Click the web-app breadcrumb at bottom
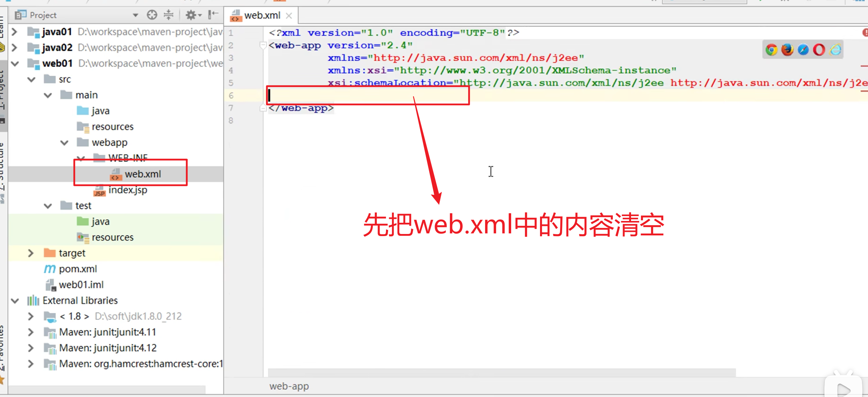 [289, 386]
